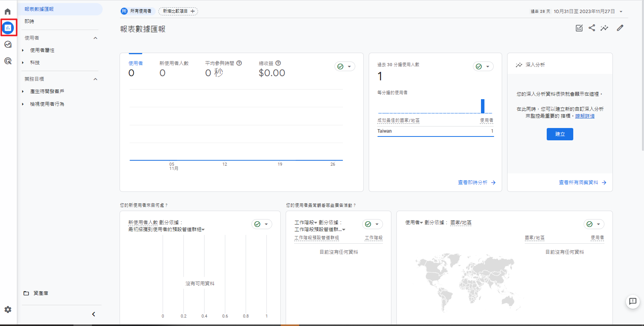The height and width of the screenshot is (326, 644).
Task: Click the Taiwan row
Action: pos(435,131)
